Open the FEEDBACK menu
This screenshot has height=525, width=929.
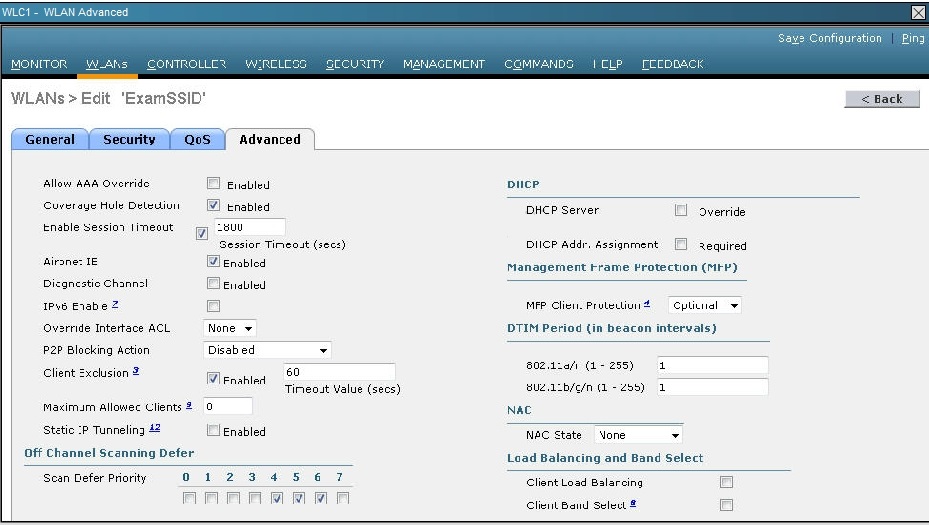(x=672, y=64)
